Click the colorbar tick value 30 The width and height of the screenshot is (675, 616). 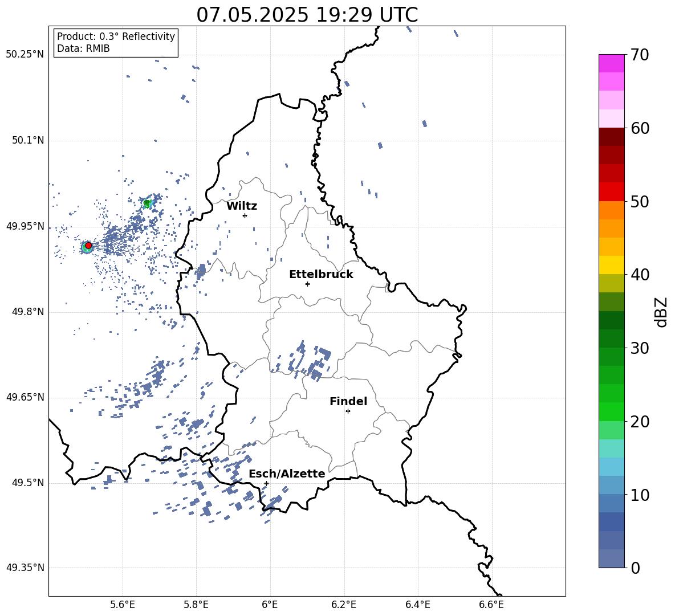coord(640,348)
